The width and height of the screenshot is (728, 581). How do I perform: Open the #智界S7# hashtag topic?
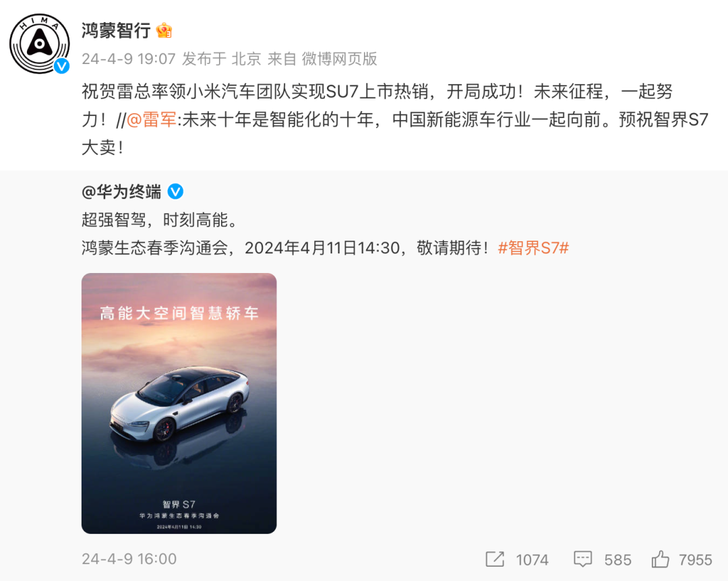[533, 248]
